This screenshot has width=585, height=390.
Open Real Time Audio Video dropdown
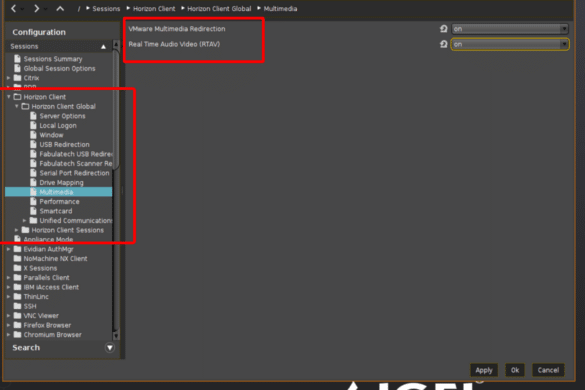[x=510, y=44]
